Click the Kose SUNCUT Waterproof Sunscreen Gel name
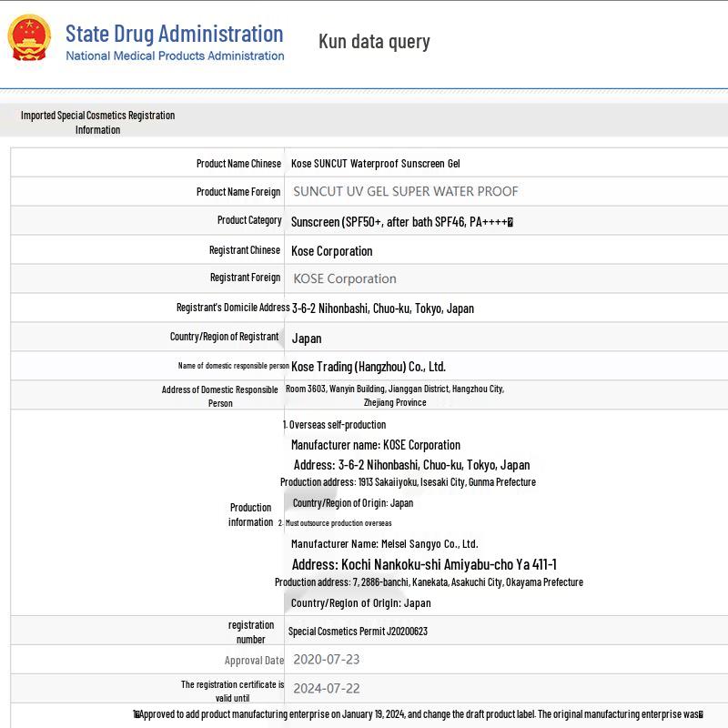Screen dimensions: 728x728 (375, 163)
